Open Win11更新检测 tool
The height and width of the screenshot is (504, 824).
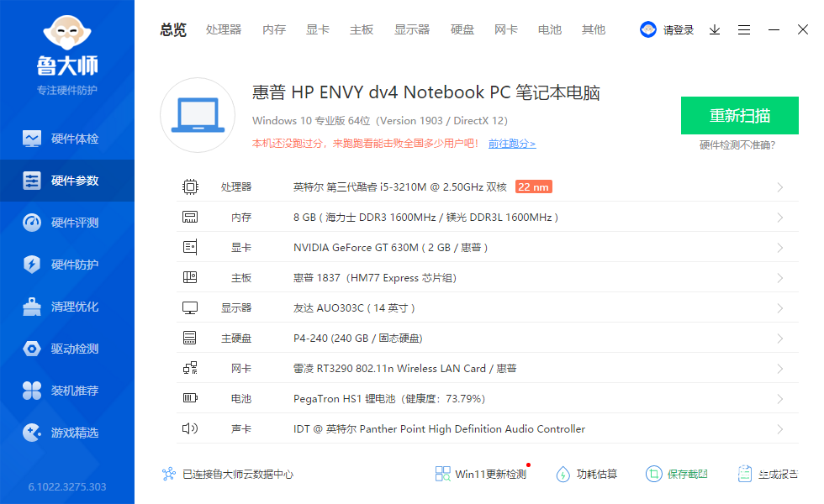pyautogui.click(x=481, y=474)
